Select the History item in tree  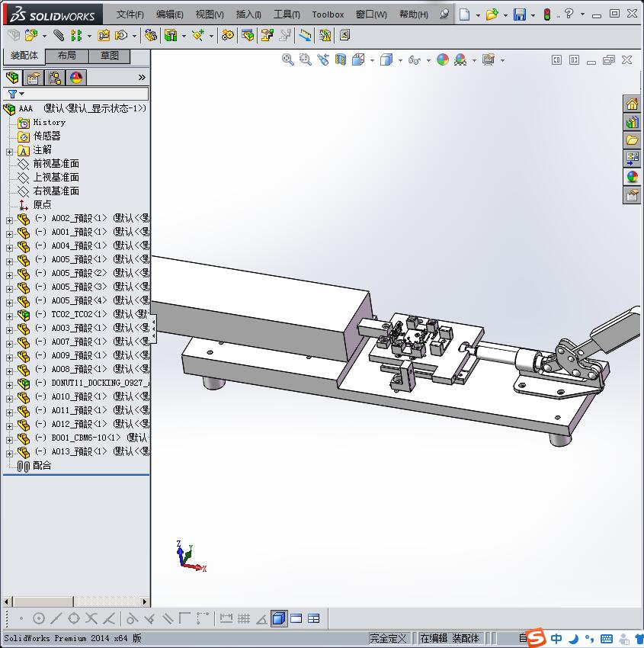pyautogui.click(x=49, y=122)
